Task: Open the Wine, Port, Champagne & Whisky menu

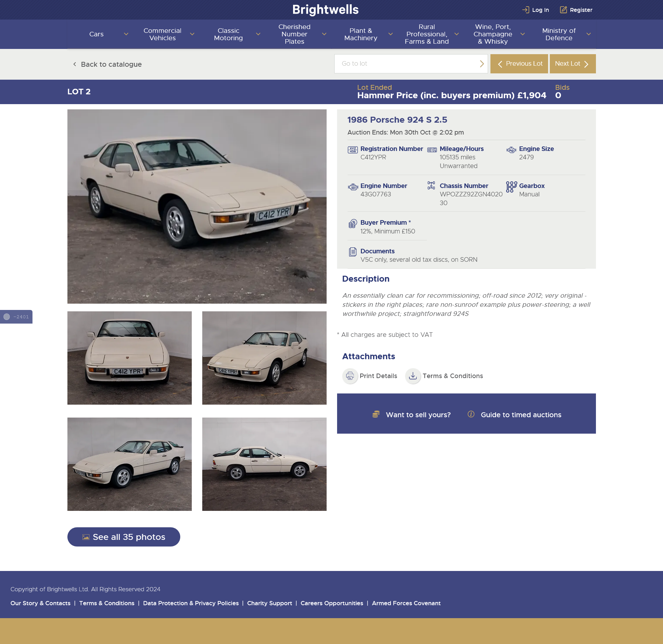Action: tap(493, 34)
